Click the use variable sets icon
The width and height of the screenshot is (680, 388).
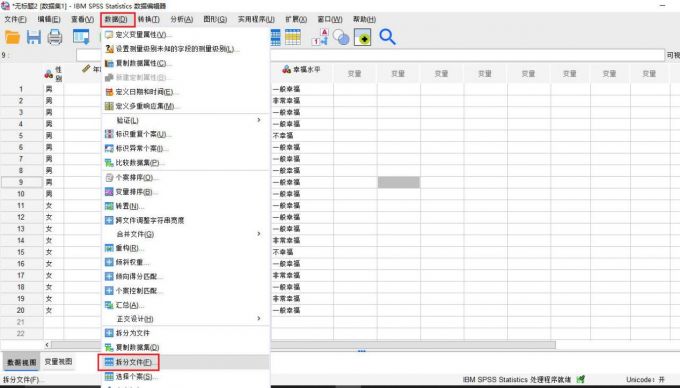(x=341, y=37)
